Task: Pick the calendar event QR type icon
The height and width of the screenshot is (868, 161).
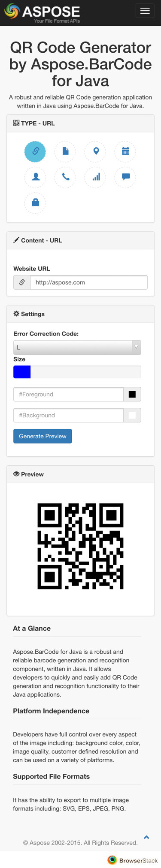Action: (125, 151)
